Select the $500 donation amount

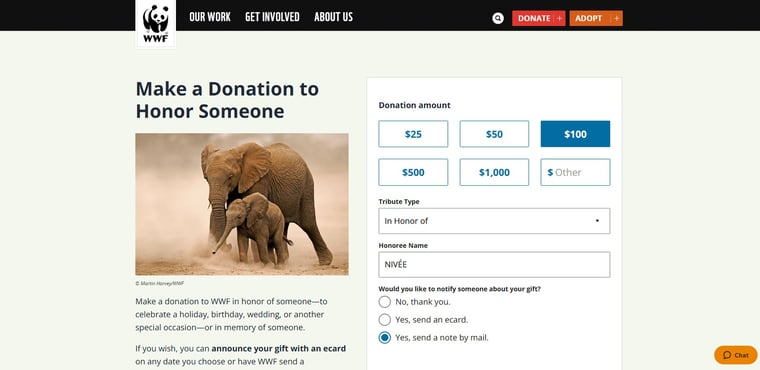pyautogui.click(x=413, y=172)
